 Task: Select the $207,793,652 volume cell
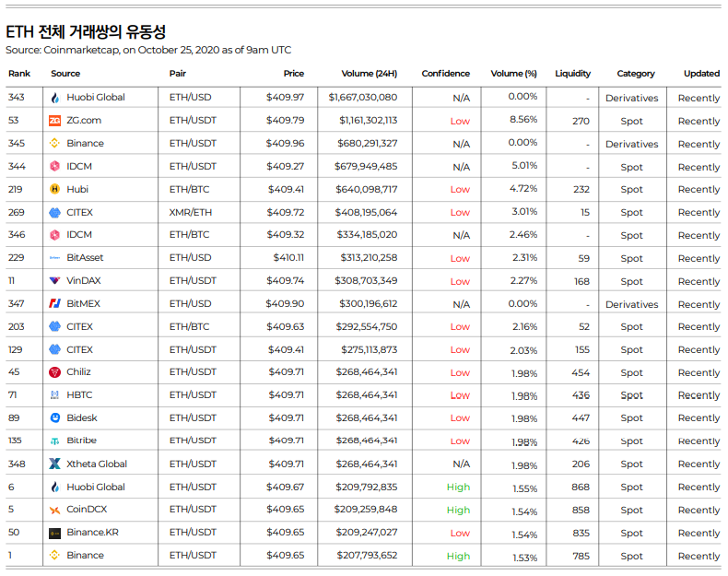tap(367, 555)
